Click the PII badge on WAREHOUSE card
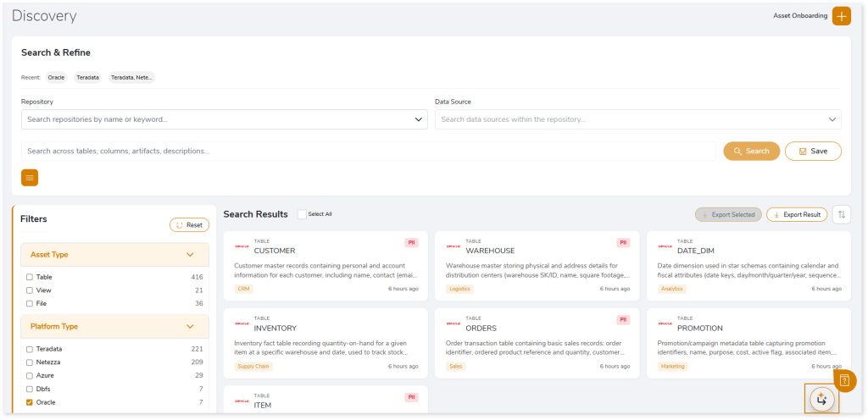 624,242
